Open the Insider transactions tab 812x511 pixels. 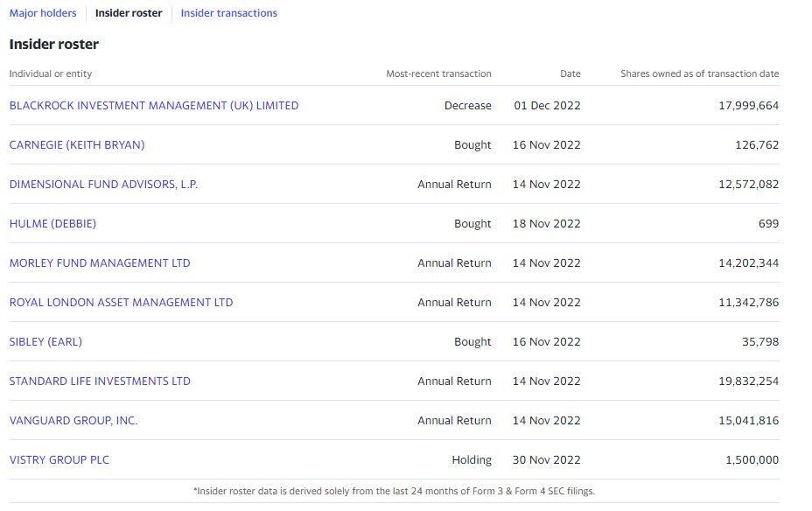(229, 13)
